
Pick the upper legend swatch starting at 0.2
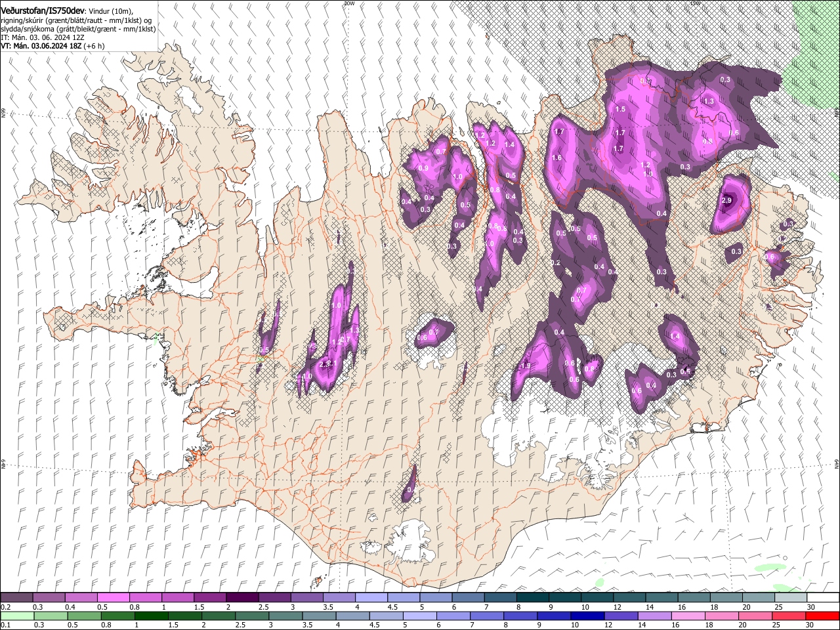click(x=16, y=597)
